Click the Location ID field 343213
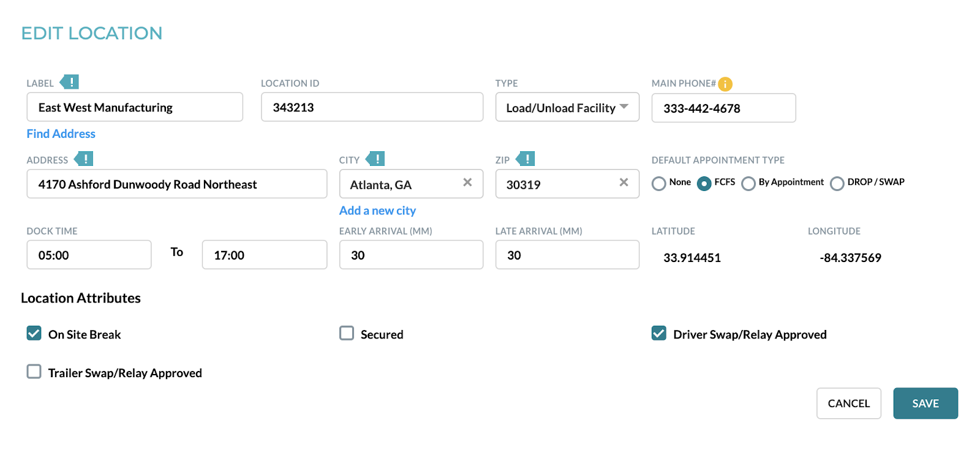The image size is (980, 461). 372,107
